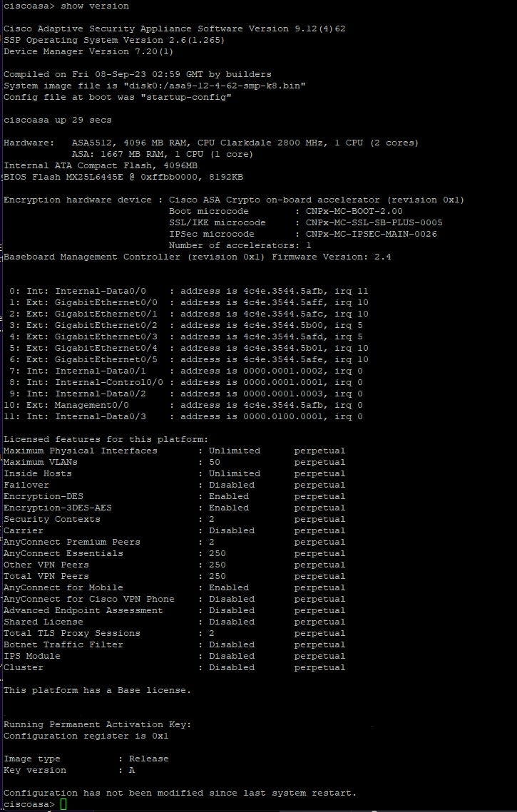The height and width of the screenshot is (812, 517).
Task: Click 'Licensed features for this platform' heading
Action: (106, 439)
